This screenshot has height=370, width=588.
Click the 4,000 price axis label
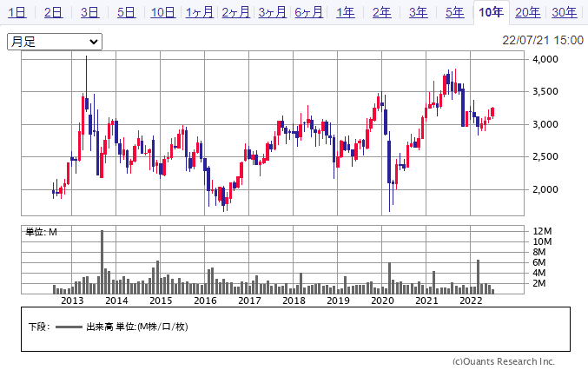[x=545, y=59]
